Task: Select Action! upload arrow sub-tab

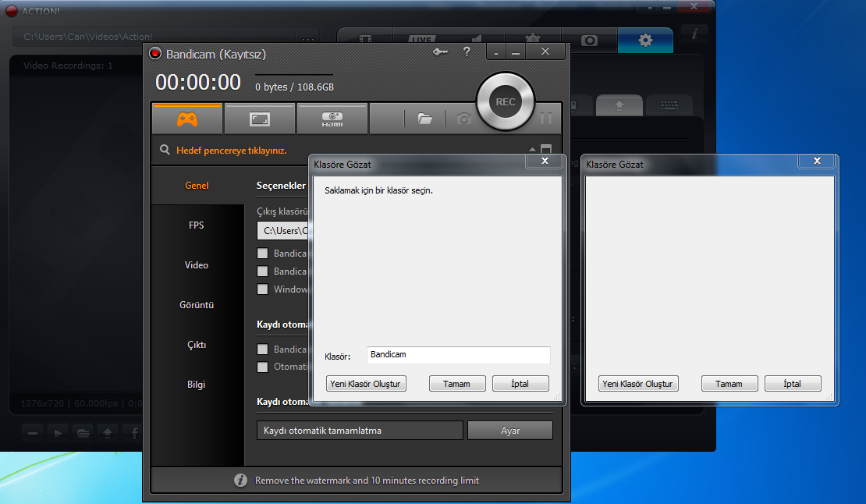Action: click(x=619, y=105)
